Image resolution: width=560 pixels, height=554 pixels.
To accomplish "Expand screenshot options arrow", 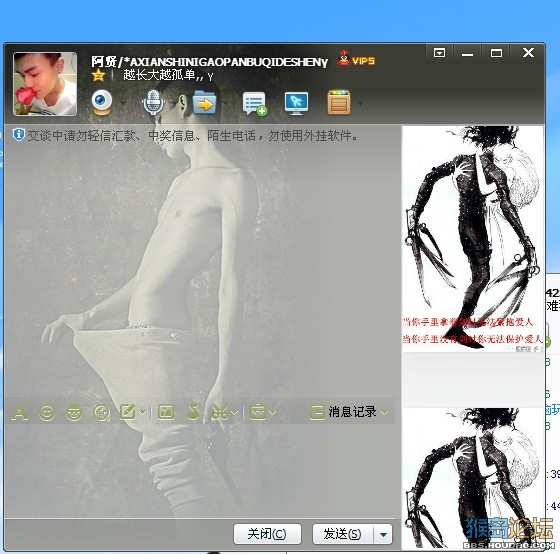I will (234, 413).
